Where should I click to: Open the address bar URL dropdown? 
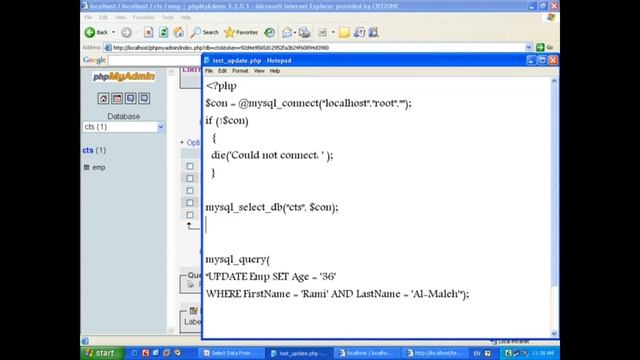click(x=529, y=47)
